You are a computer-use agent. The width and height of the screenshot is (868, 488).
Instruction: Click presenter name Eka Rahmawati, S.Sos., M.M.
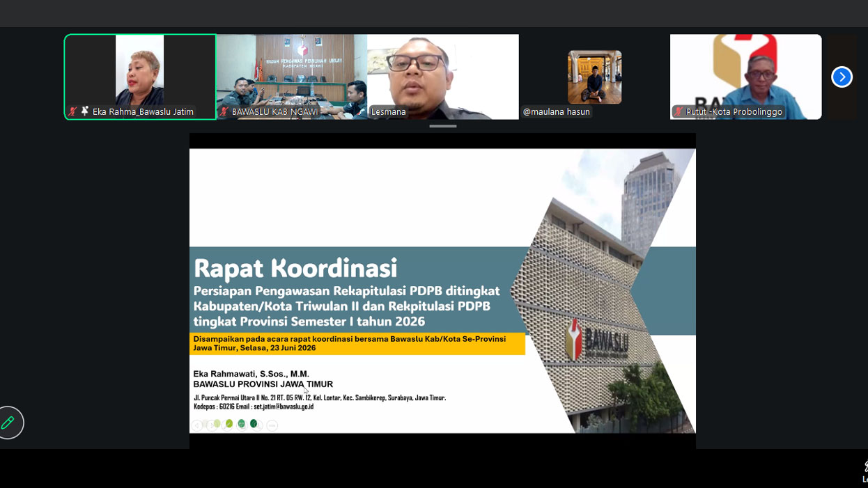251,374
